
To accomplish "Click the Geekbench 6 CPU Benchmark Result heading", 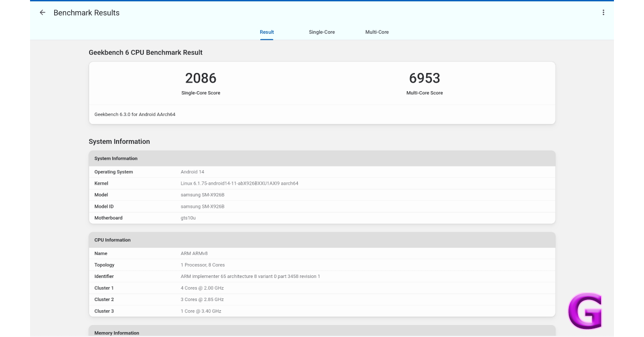I will (x=145, y=53).
